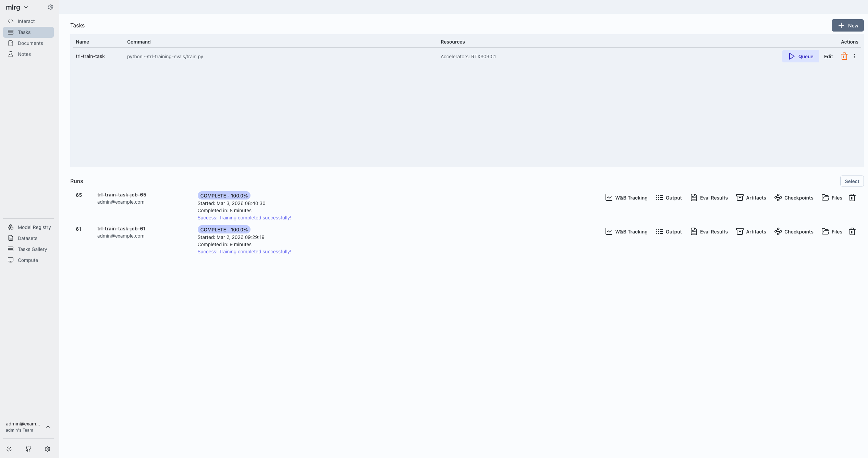The image size is (868, 458).
Task: Open the Tasks Gallery page
Action: (32, 249)
